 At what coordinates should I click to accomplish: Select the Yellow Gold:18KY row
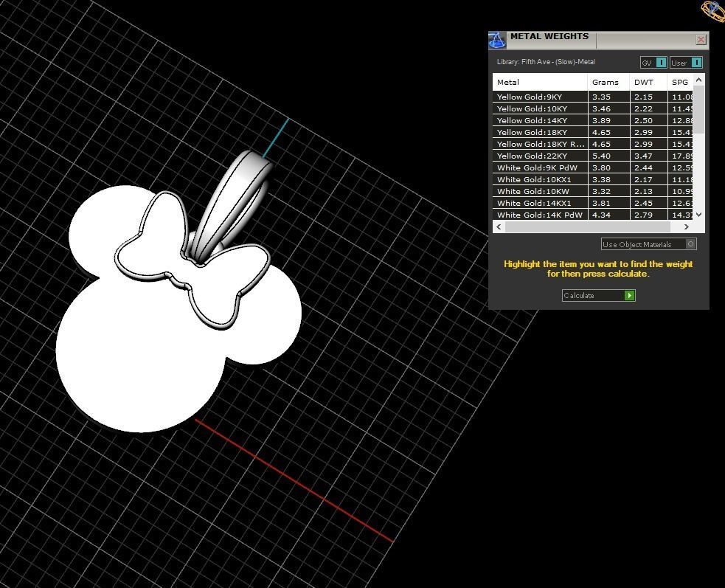coord(592,132)
